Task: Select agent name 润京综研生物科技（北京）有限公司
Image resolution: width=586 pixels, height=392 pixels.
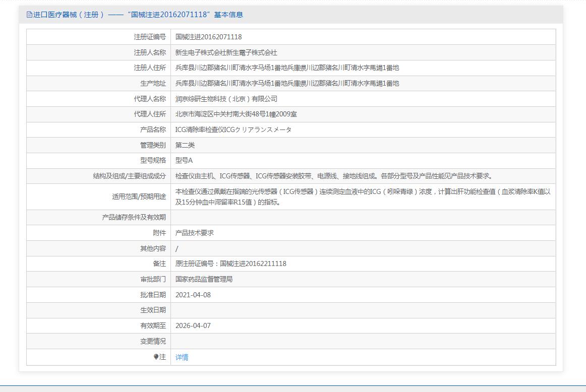Action: click(226, 99)
